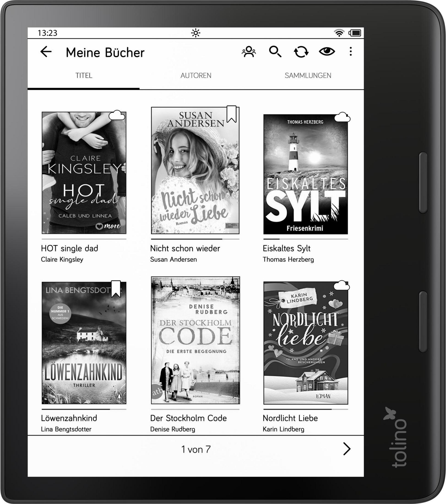
Task: Click progress bar under Eiskaltes Sylt
Action: (306, 239)
